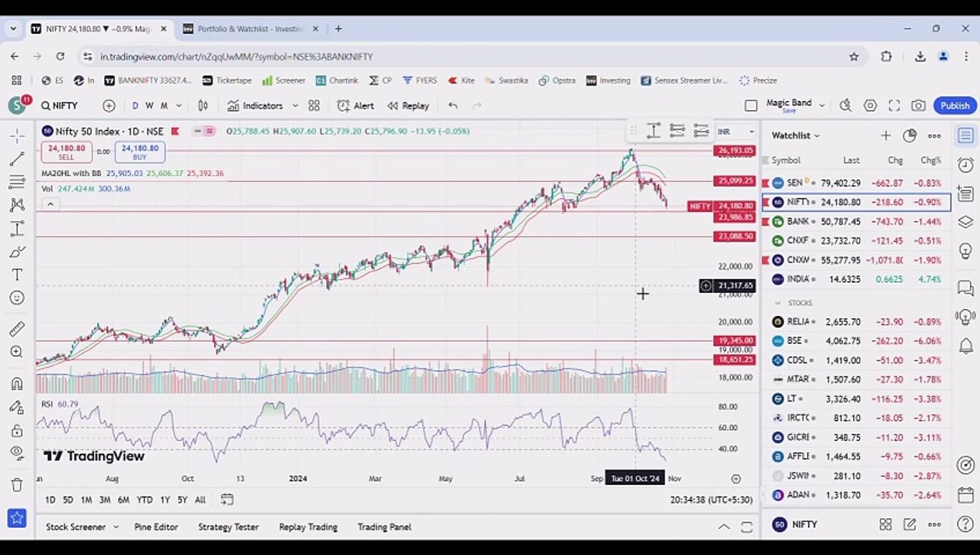The image size is (980, 555).
Task: Remove drawings with the trash icon
Action: (x=16, y=485)
